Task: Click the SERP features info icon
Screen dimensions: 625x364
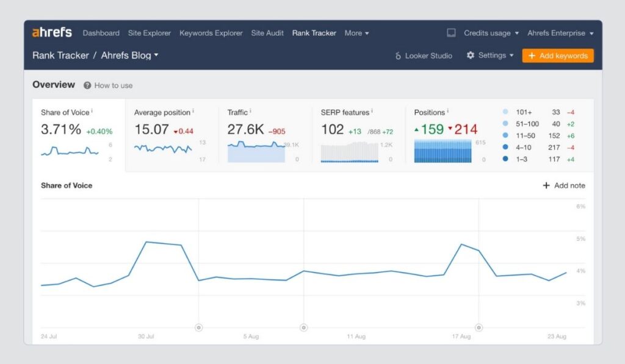Action: tap(372, 111)
